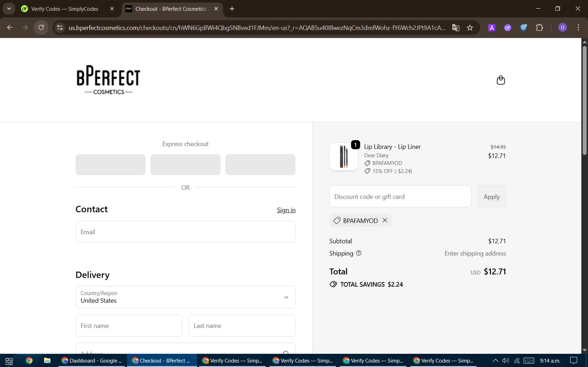Click the shipping help question mark icon

click(359, 253)
